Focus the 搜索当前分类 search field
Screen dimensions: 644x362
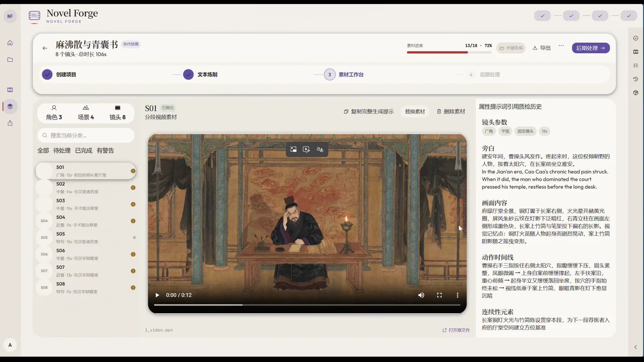[x=86, y=135]
